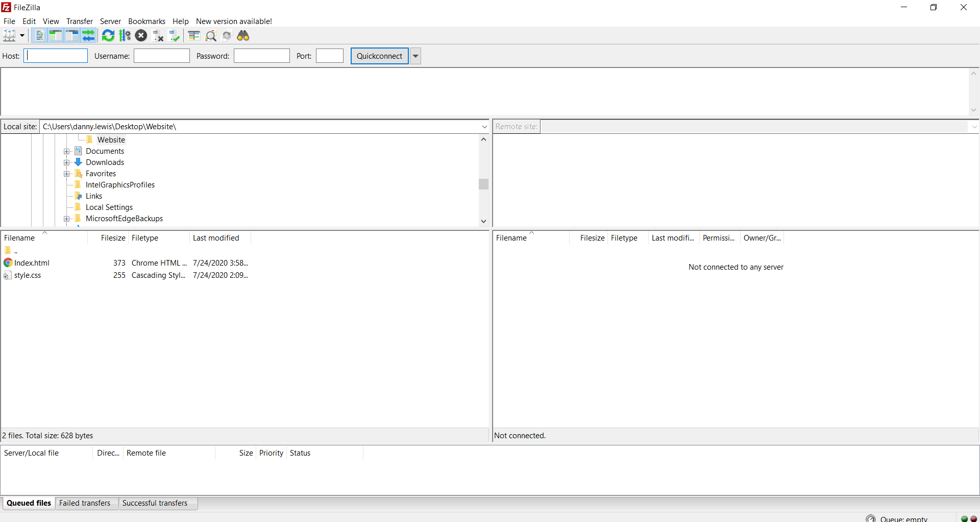The image size is (980, 522).
Task: Select the Local Settings folder
Action: (x=109, y=207)
